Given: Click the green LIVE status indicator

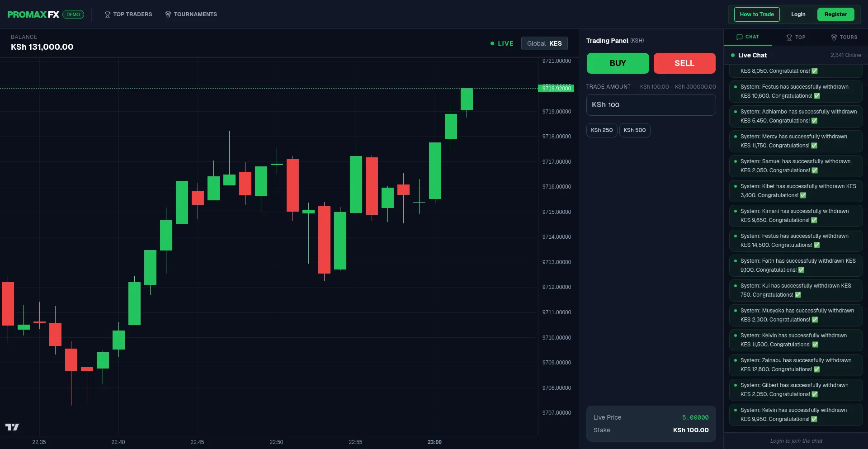Looking at the screenshot, I should [502, 43].
